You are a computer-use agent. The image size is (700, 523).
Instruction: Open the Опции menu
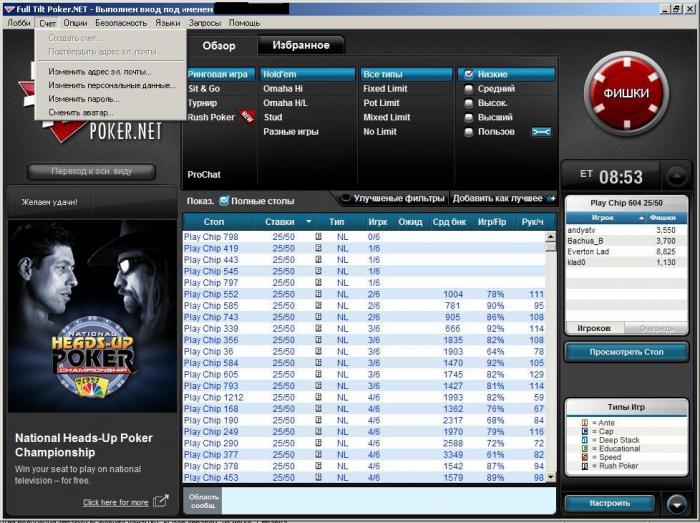tap(75, 23)
